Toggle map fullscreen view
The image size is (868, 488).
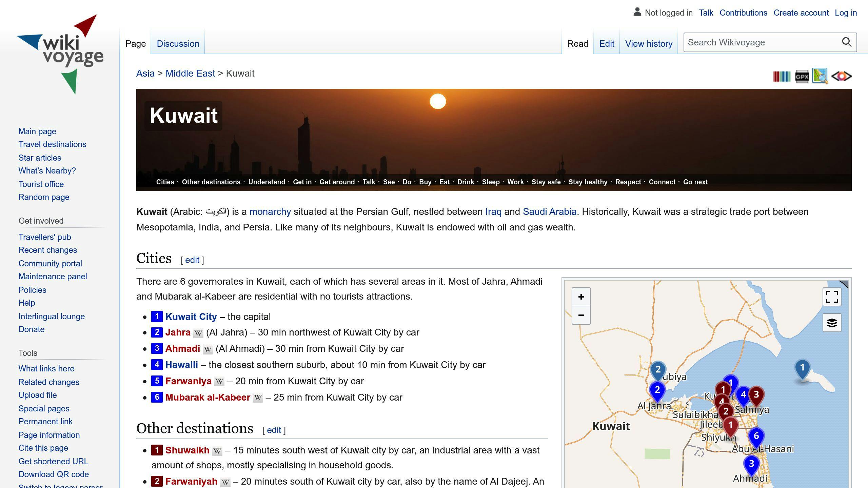point(832,297)
